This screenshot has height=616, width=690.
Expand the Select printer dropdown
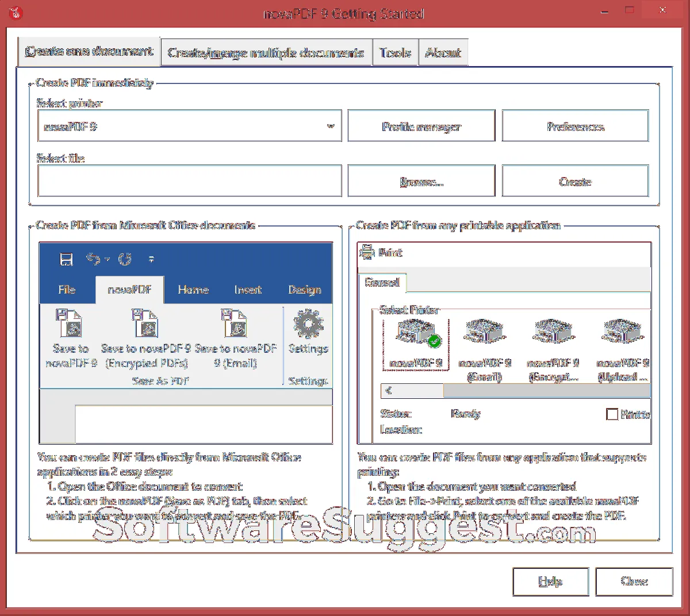click(x=331, y=126)
